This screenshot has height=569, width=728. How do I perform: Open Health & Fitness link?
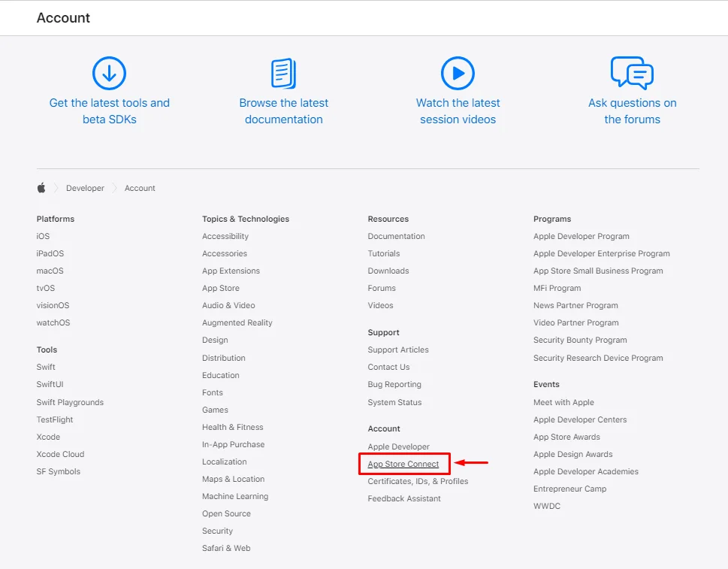point(233,427)
